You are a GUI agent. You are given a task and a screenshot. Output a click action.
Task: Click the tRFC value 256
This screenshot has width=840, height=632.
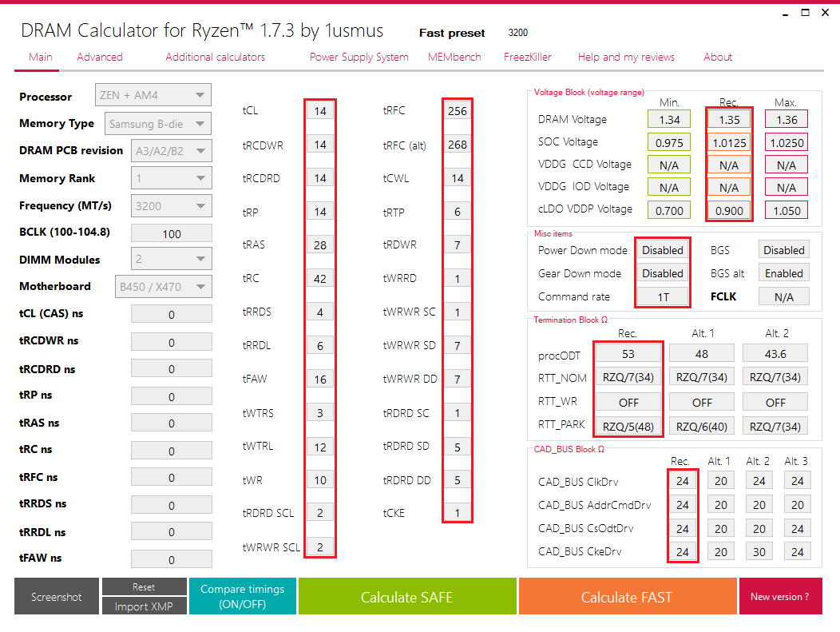click(457, 111)
